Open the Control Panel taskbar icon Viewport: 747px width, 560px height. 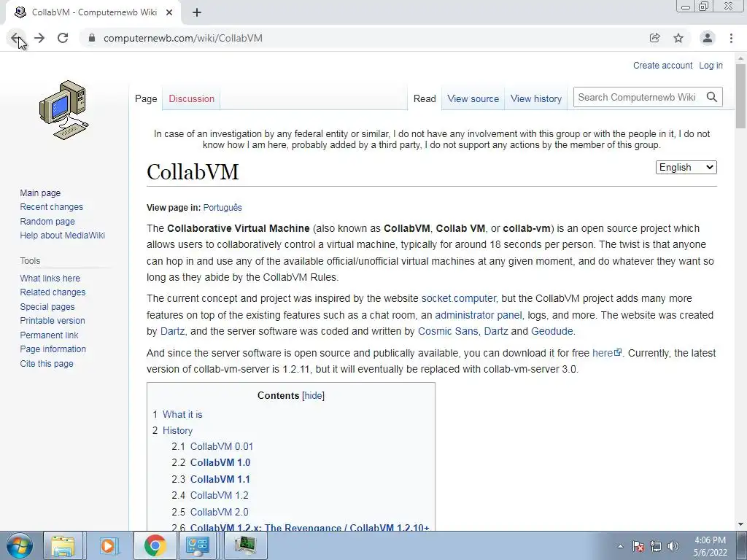click(197, 545)
